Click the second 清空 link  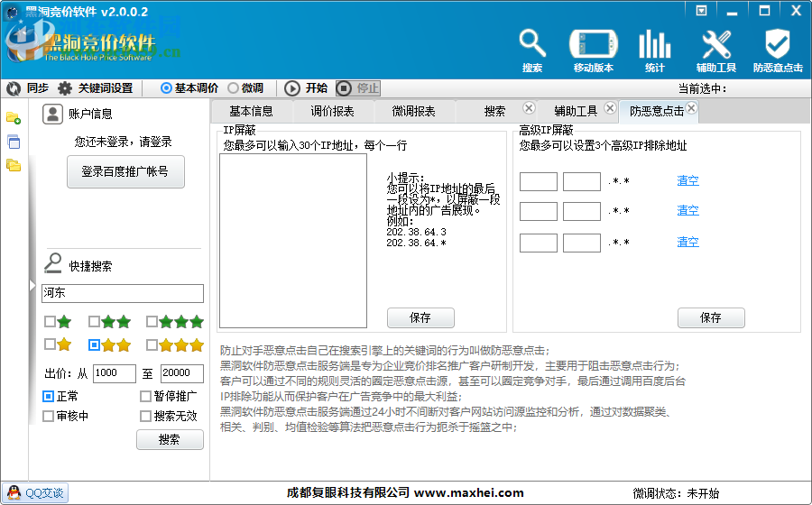pyautogui.click(x=687, y=211)
